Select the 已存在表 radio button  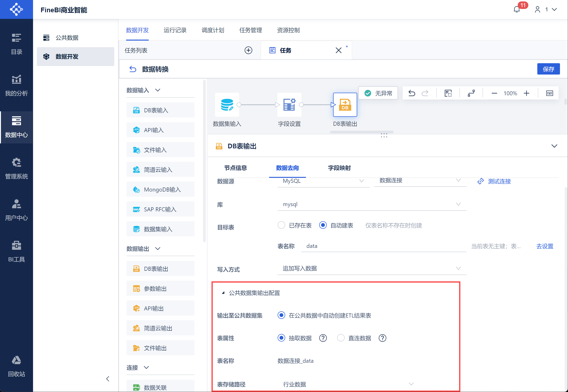[281, 225]
